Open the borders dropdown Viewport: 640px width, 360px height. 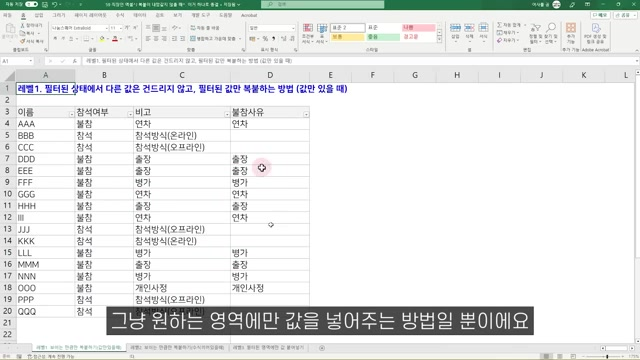(x=92, y=39)
